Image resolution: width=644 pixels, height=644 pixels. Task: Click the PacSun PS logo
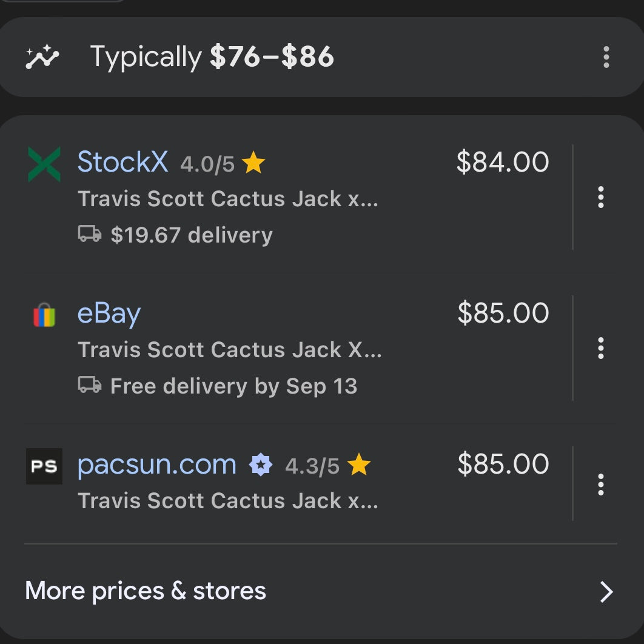pyautogui.click(x=44, y=466)
